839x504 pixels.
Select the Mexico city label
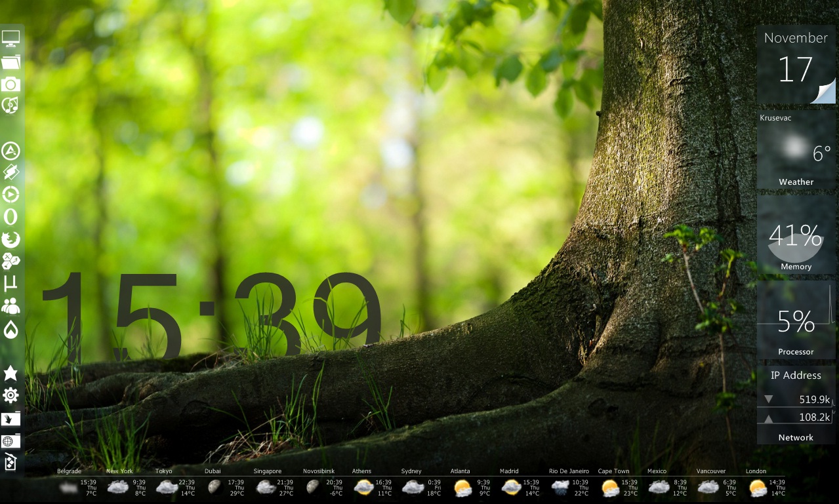(x=657, y=471)
